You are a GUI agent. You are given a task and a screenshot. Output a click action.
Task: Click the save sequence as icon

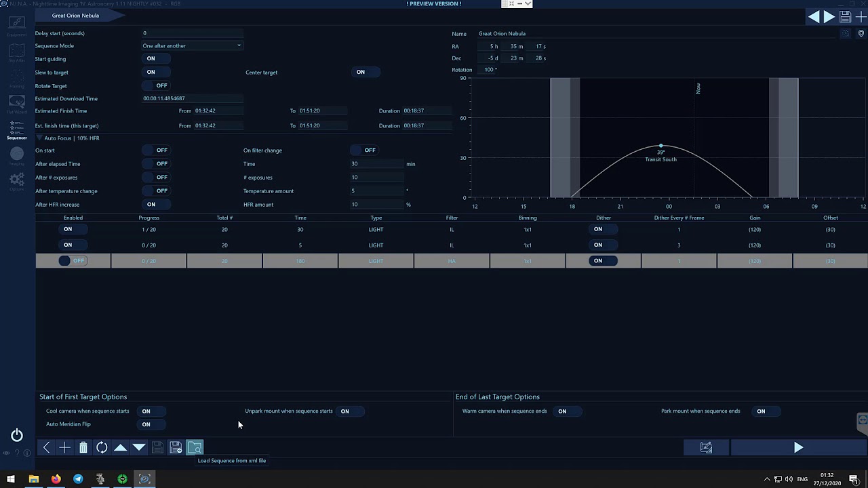coord(176,447)
